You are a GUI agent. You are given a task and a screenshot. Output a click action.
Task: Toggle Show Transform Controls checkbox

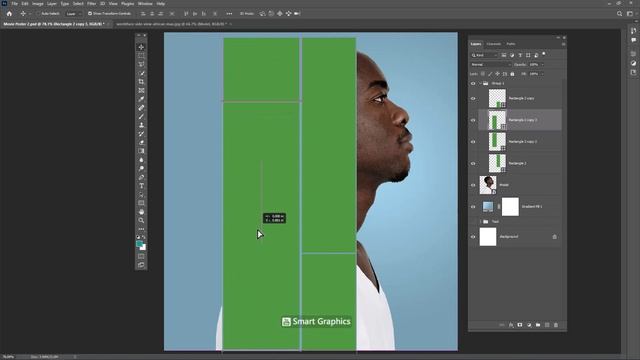tap(90, 13)
